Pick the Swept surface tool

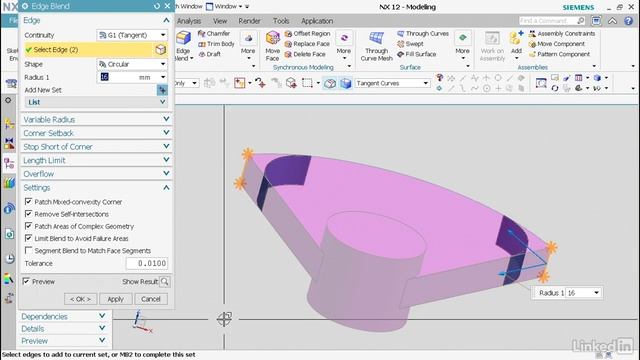(x=410, y=44)
